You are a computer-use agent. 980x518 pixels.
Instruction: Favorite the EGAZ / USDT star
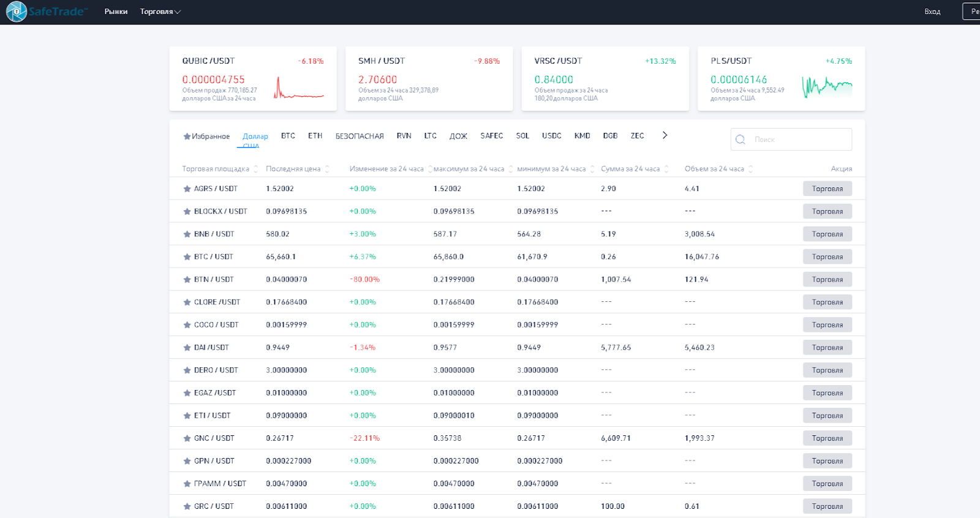coord(187,392)
